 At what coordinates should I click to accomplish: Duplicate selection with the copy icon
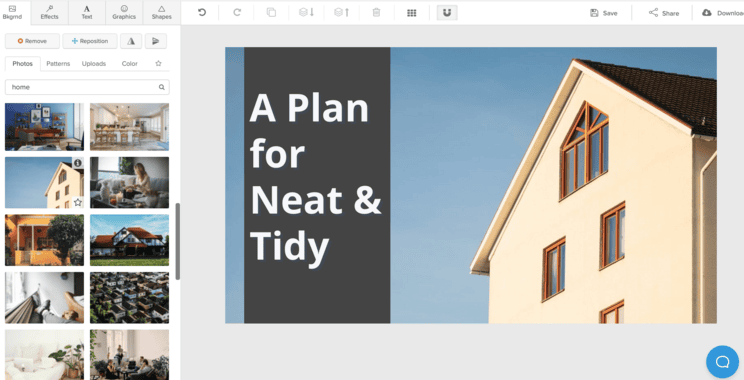click(x=271, y=12)
